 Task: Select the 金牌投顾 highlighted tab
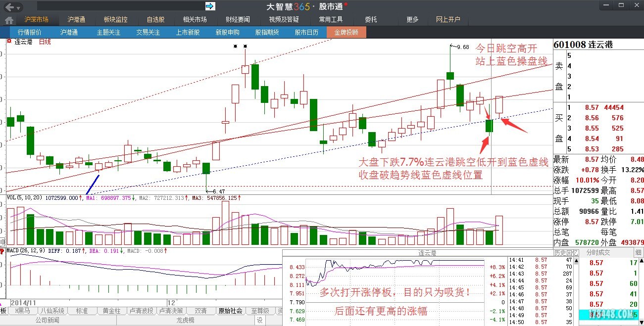tap(346, 32)
